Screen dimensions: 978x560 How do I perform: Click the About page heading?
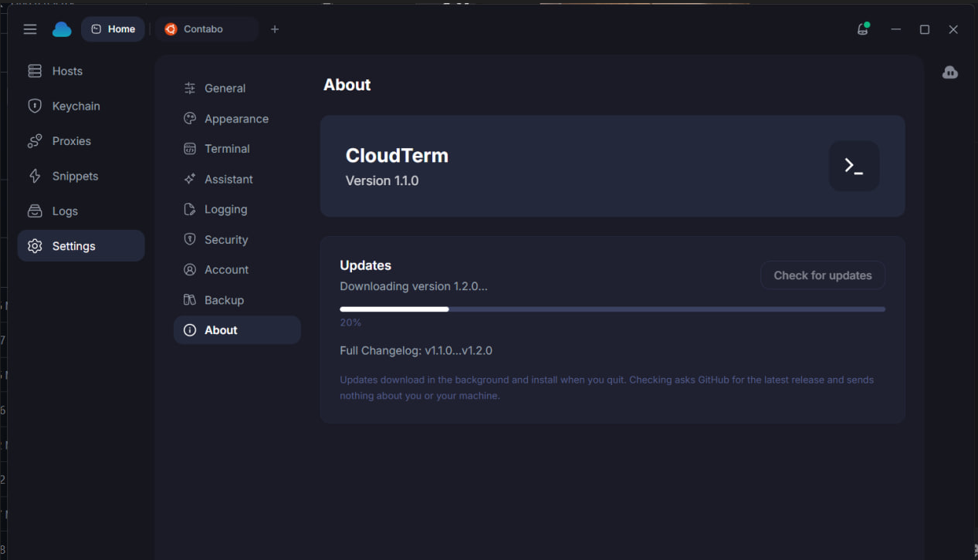click(x=347, y=85)
